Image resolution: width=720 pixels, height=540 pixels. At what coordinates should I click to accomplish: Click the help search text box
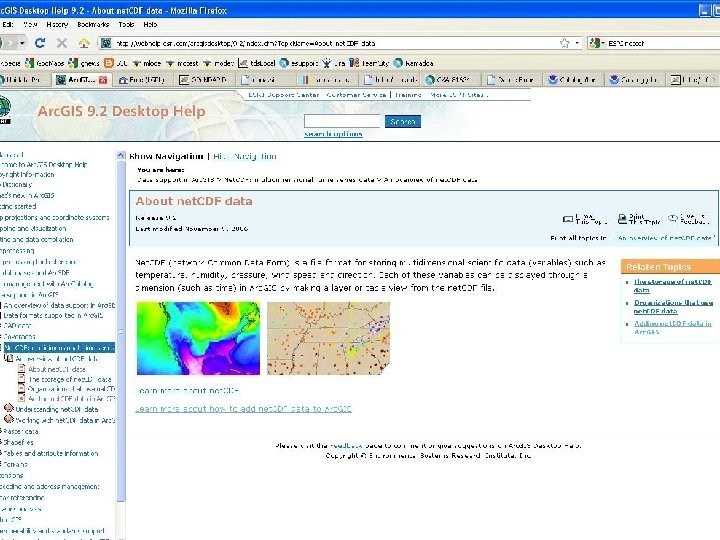pyautogui.click(x=343, y=121)
